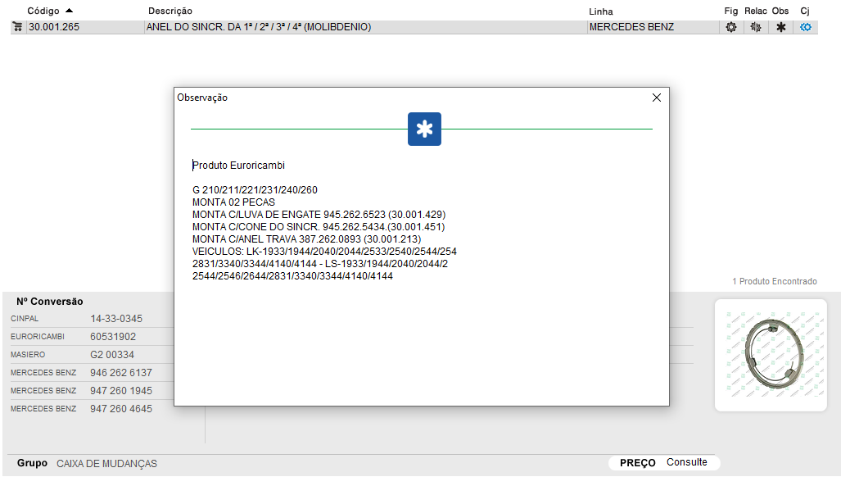Click the Linha column header
Screen dimensions: 868x486
(x=600, y=11)
